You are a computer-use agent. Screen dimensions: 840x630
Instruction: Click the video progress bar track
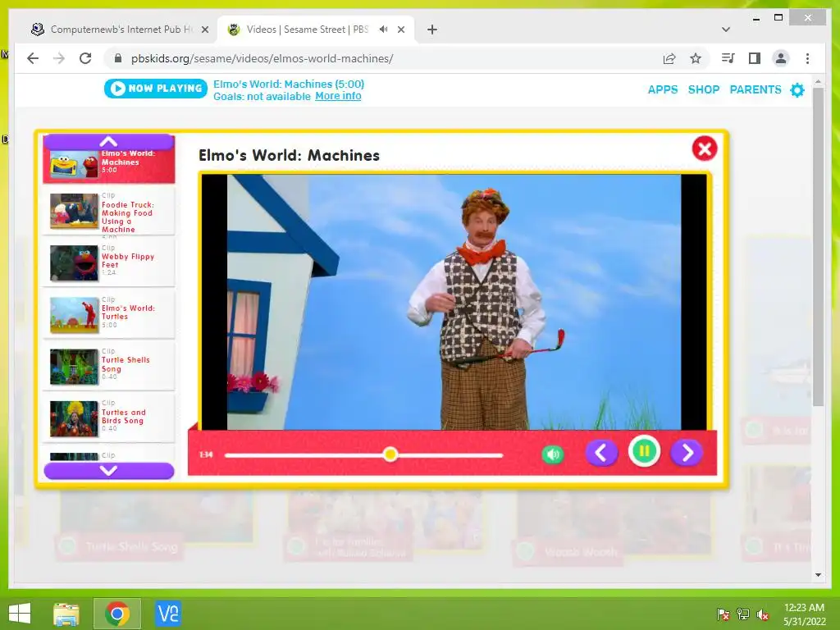tap(363, 454)
